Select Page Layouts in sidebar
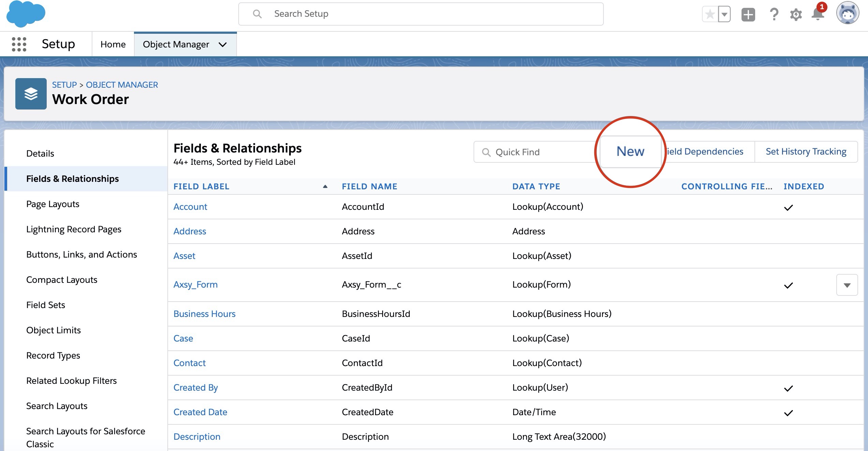This screenshot has width=868, height=451. point(53,204)
